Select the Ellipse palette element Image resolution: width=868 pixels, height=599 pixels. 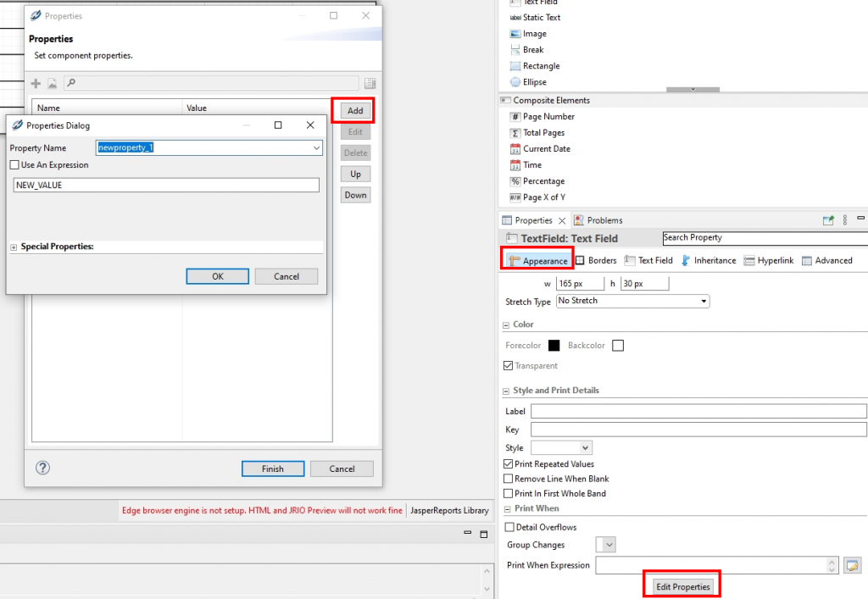(528, 82)
